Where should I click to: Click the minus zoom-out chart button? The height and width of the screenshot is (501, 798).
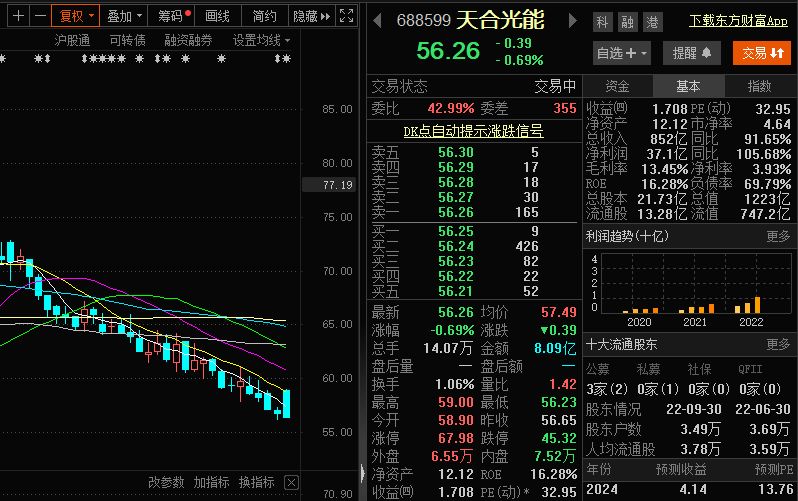tap(40, 16)
